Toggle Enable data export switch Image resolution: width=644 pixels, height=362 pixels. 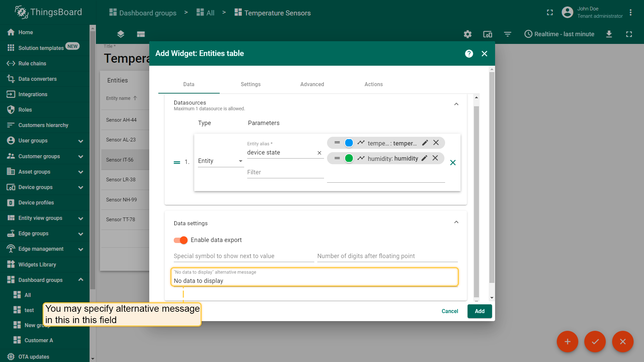point(180,240)
